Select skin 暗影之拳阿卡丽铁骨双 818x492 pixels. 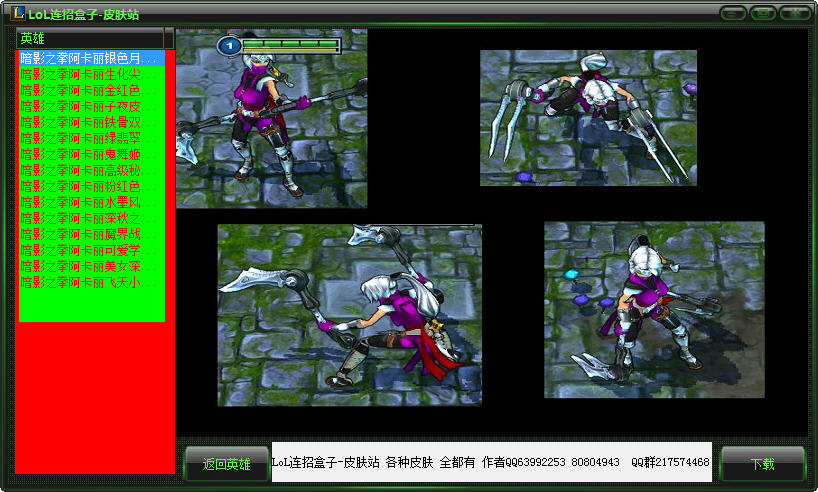coord(92,122)
